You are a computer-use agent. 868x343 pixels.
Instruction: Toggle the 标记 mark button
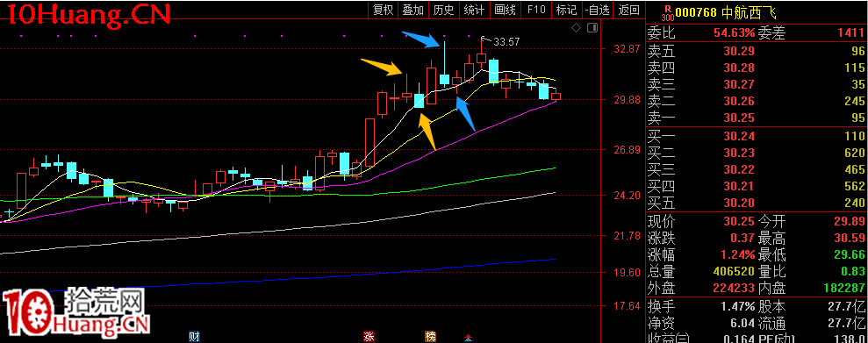[566, 10]
